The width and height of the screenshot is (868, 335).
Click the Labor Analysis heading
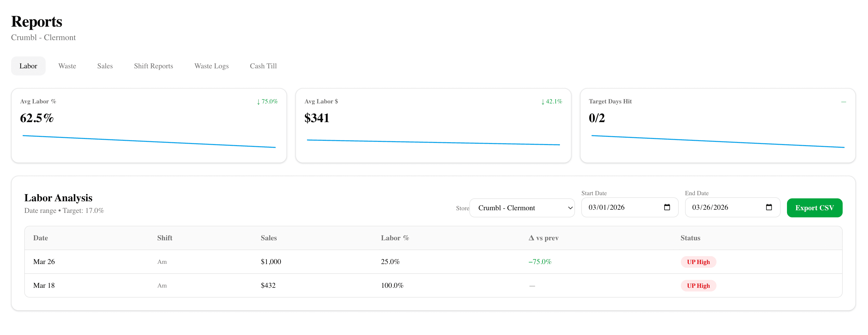coord(58,198)
